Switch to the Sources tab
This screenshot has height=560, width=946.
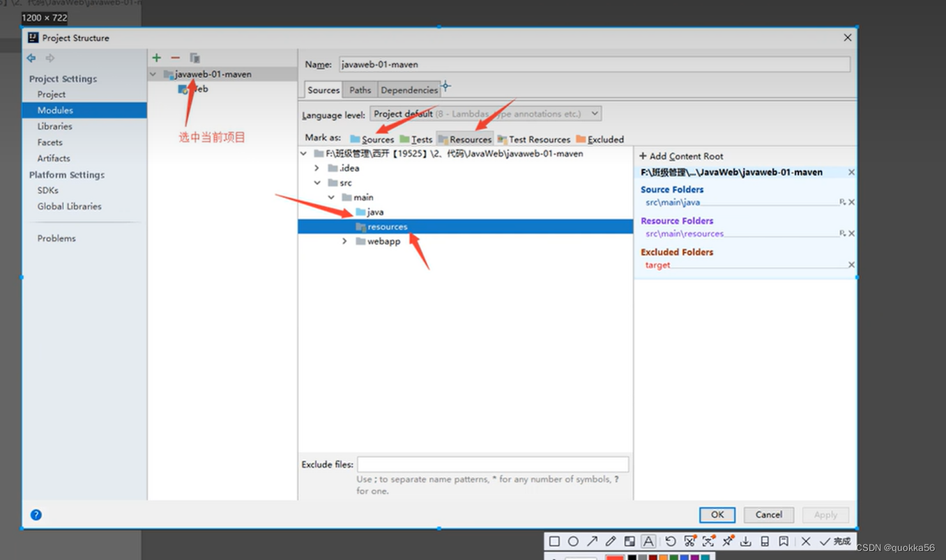323,90
